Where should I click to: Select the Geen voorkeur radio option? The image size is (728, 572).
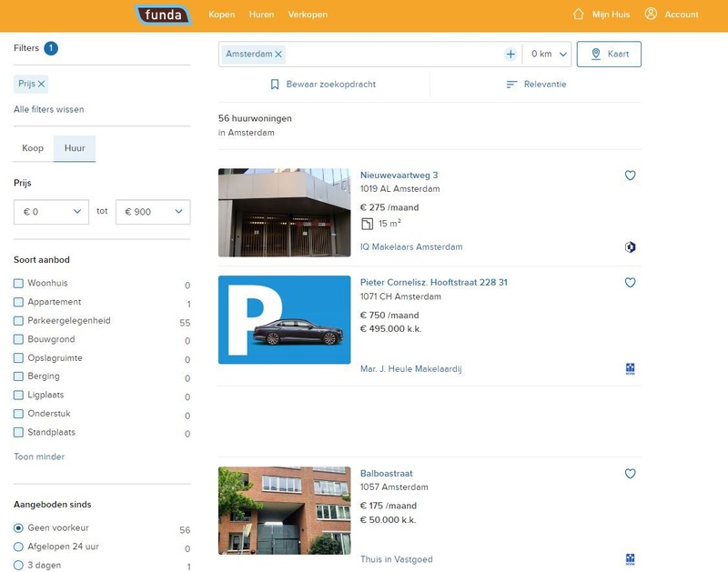pos(18,528)
